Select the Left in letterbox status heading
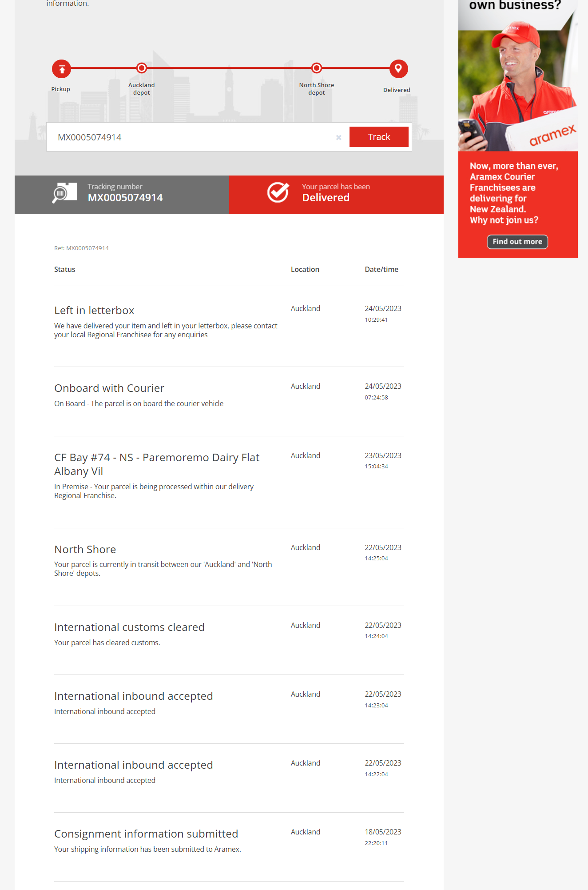This screenshot has height=890, width=588. pyautogui.click(x=94, y=310)
